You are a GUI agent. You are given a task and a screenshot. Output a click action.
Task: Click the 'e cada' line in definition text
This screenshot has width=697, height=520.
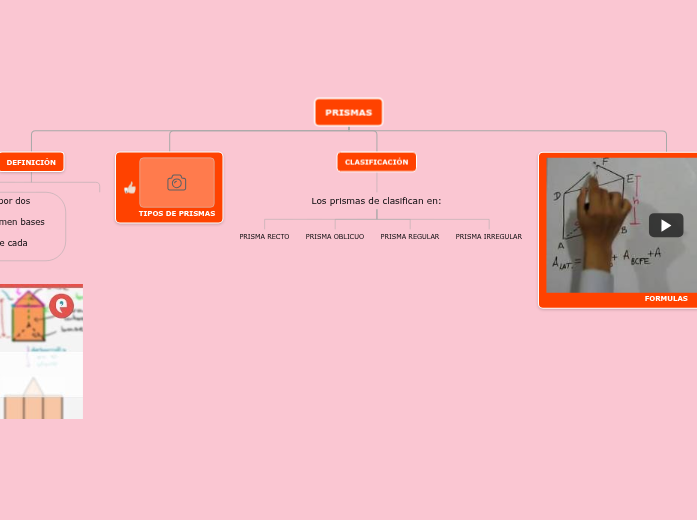tap(13, 243)
